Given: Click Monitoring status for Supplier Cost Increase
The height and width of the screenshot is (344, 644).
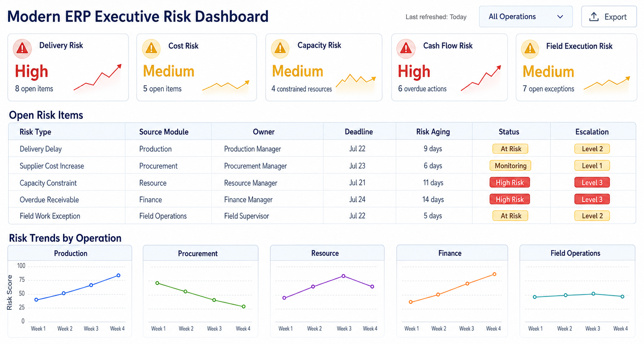Looking at the screenshot, I should (510, 166).
